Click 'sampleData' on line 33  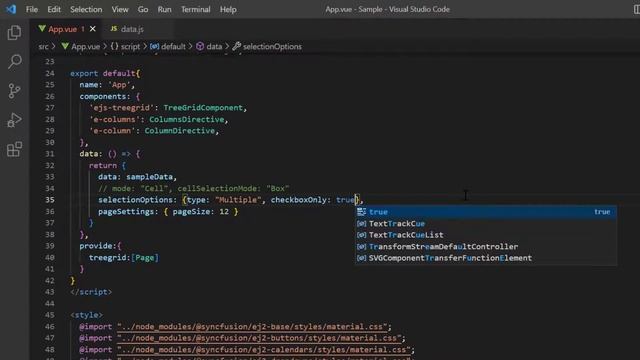point(149,177)
